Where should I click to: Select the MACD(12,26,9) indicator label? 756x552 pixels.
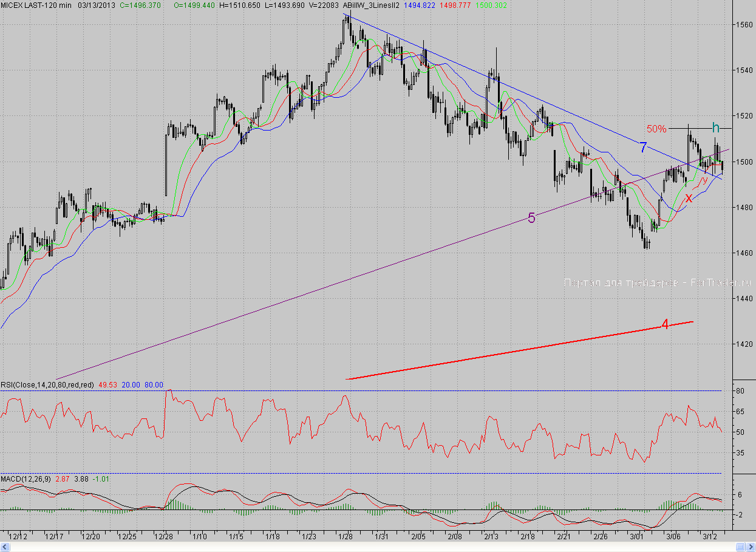click(26, 479)
